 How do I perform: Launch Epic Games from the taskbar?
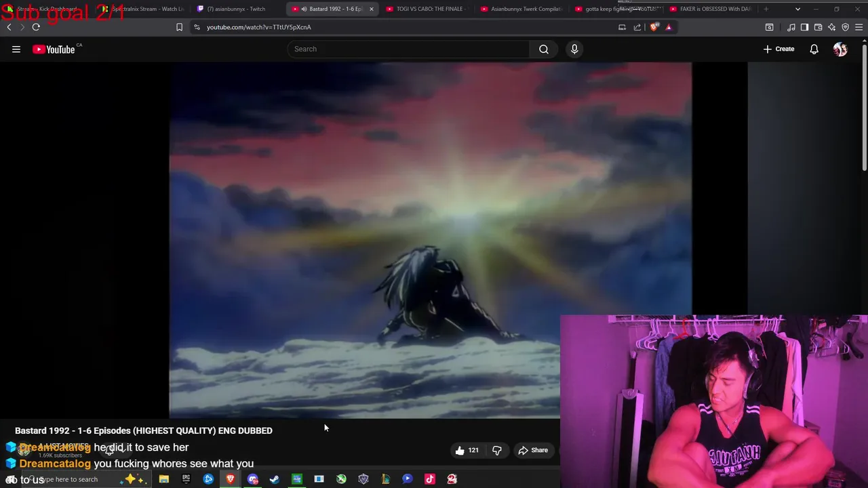coord(186,479)
